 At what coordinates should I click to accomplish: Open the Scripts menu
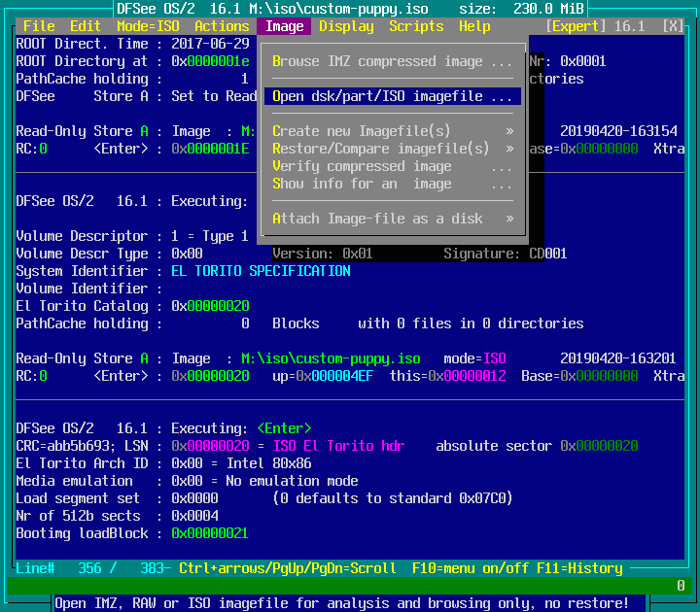point(416,26)
